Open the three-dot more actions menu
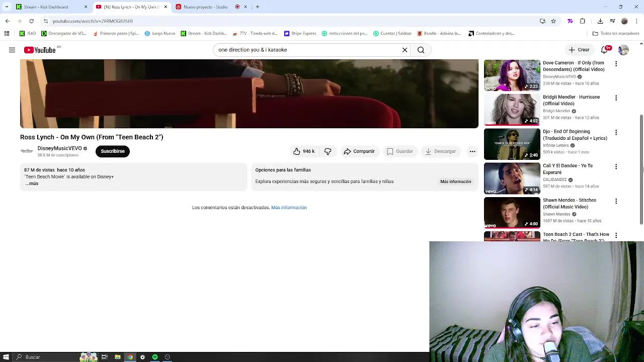Screen dimensions: 644x362 click(x=472, y=151)
